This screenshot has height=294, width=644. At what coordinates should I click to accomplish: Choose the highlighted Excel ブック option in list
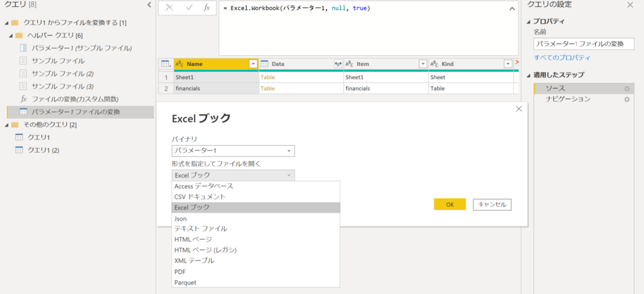(x=256, y=207)
